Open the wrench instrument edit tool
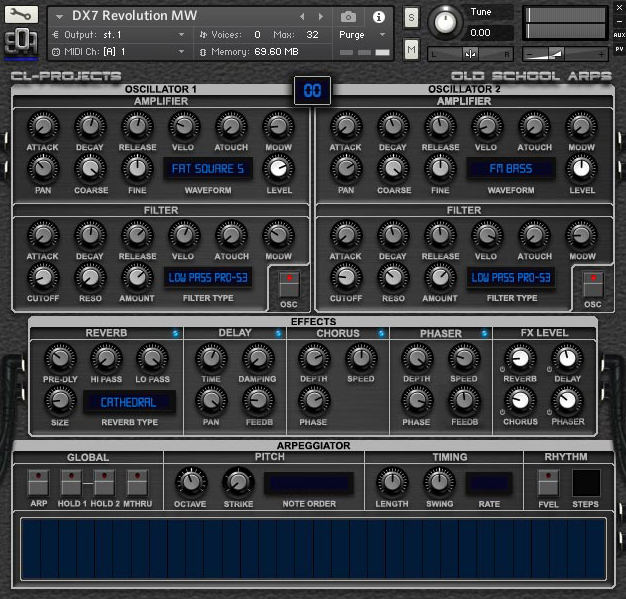 [x=21, y=15]
